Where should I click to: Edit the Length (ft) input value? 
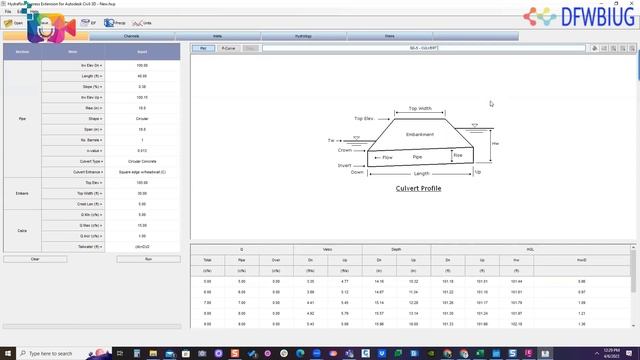(x=142, y=76)
